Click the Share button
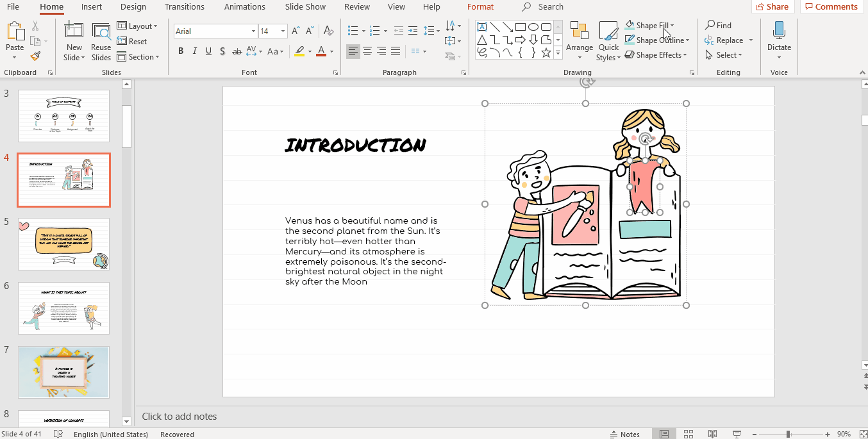Screen dimensions: 868x439 tap(772, 6)
